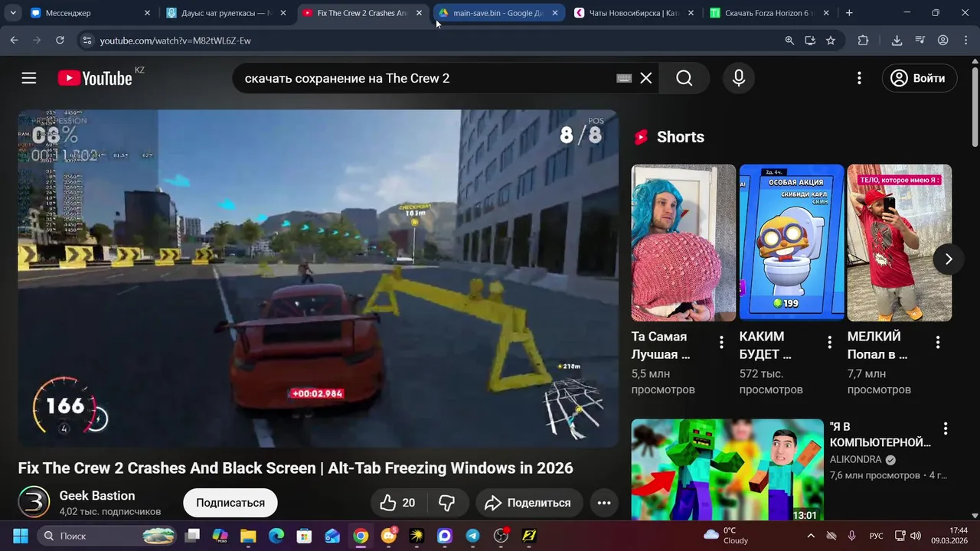Close the 'Fix The Crew 2 Crashes' tab
This screenshot has height=551, width=980.
[419, 13]
